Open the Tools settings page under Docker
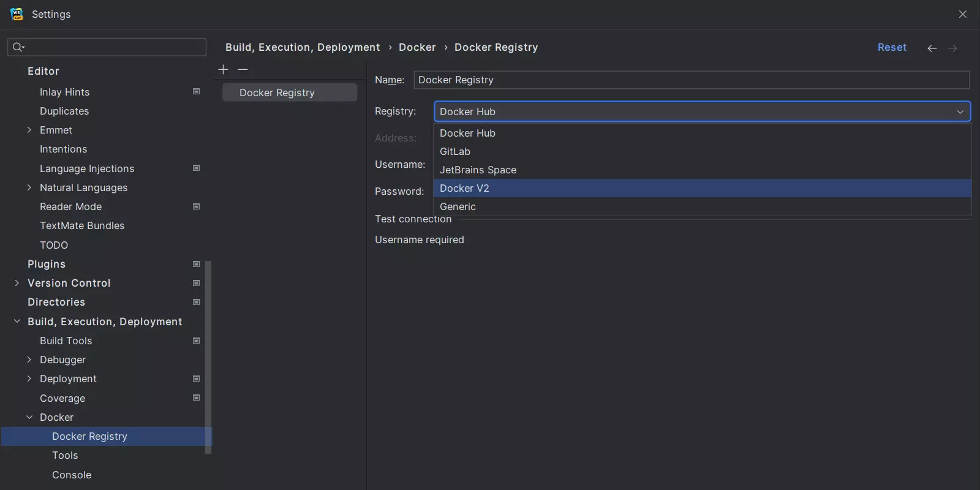 65,455
